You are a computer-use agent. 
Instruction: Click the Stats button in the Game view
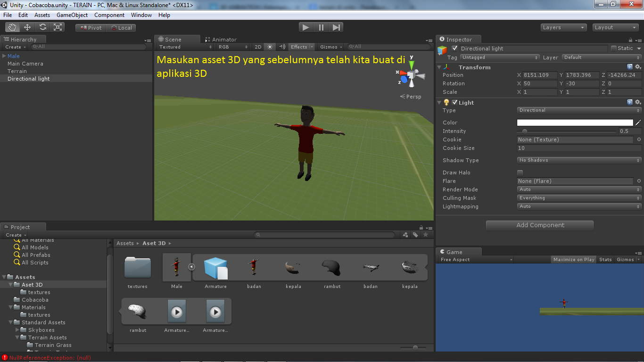pos(605,259)
